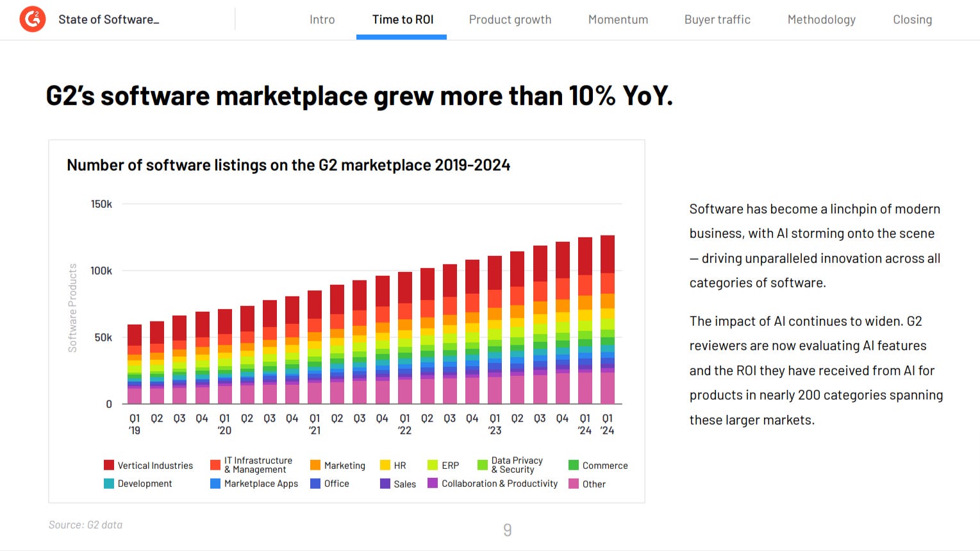Open the Intro tab

coord(322,20)
